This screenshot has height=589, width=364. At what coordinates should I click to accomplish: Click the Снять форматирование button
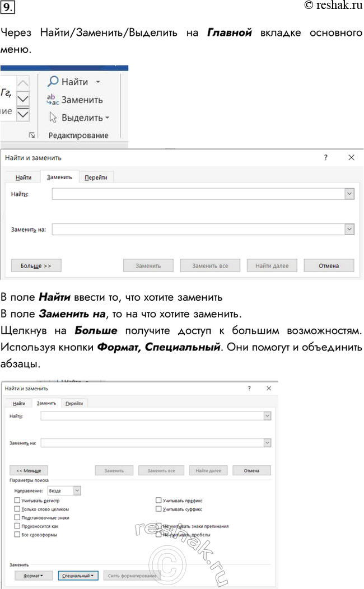point(132,576)
